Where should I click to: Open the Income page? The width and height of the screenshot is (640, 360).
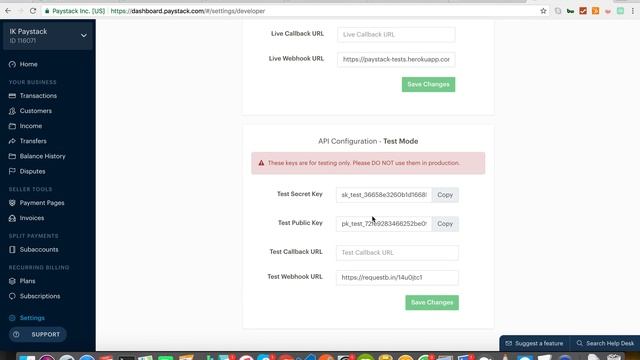pos(31,126)
